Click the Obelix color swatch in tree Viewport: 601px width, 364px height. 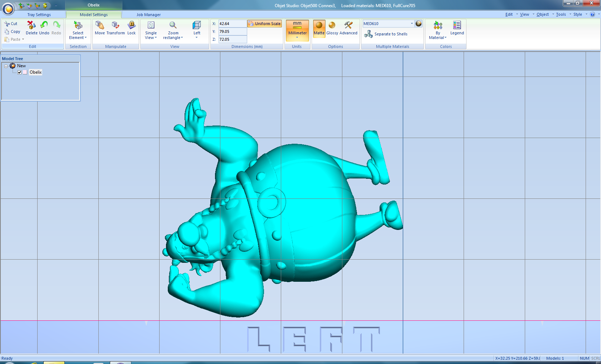25,72
